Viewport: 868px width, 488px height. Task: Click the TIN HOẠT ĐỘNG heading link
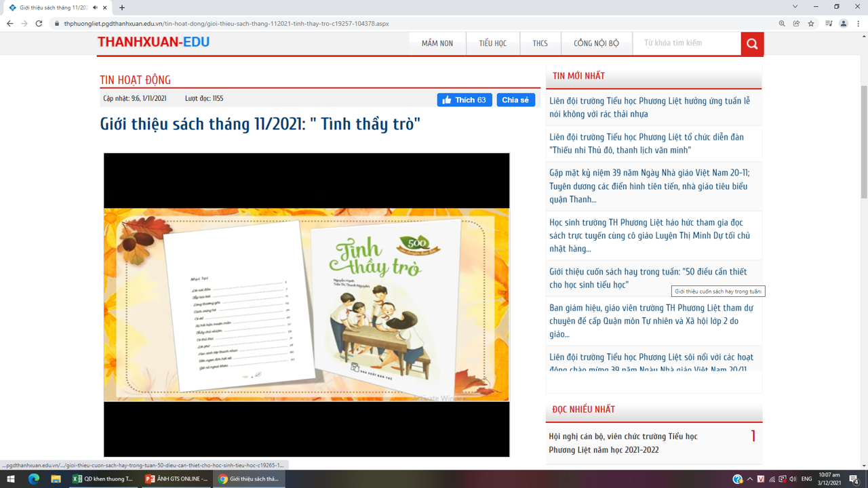(135, 80)
